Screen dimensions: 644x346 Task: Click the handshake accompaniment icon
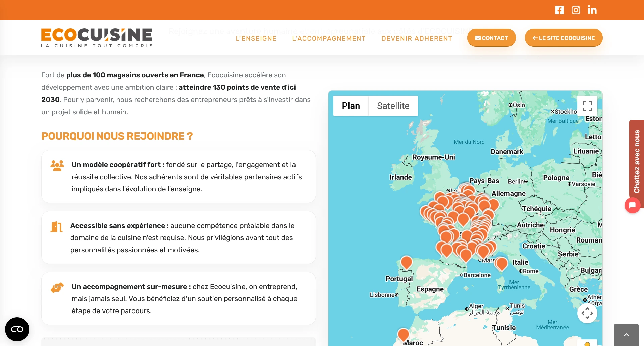point(57,288)
